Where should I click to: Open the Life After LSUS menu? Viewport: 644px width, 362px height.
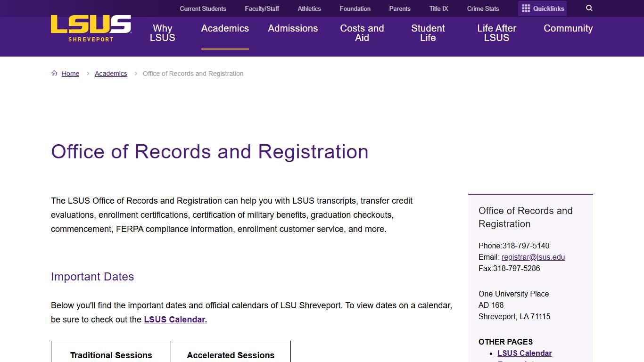coord(496,33)
